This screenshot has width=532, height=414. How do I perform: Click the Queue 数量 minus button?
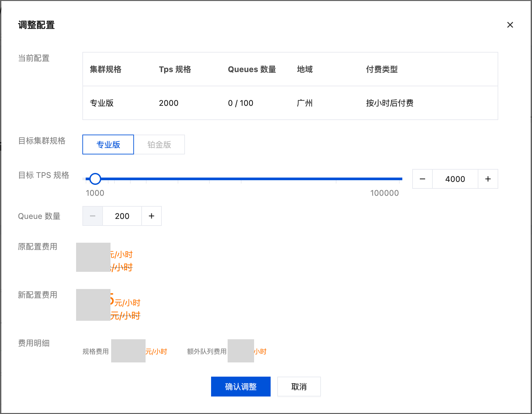pyautogui.click(x=93, y=216)
